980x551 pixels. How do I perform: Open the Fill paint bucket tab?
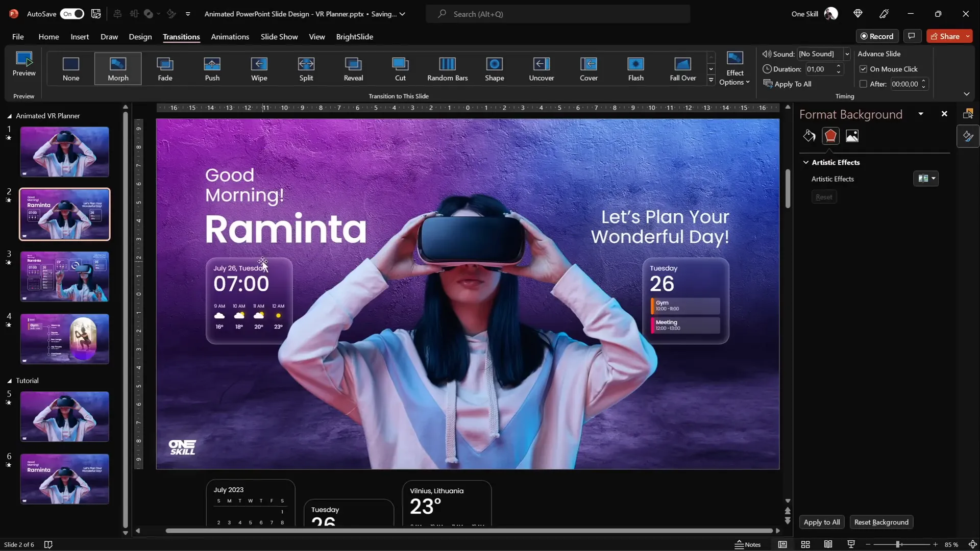(809, 136)
